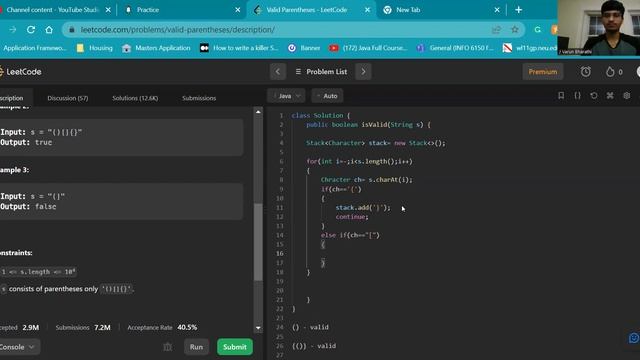Viewport: 640px width, 360px height.
Task: Click the for loop line in editor
Action: click(x=360, y=162)
